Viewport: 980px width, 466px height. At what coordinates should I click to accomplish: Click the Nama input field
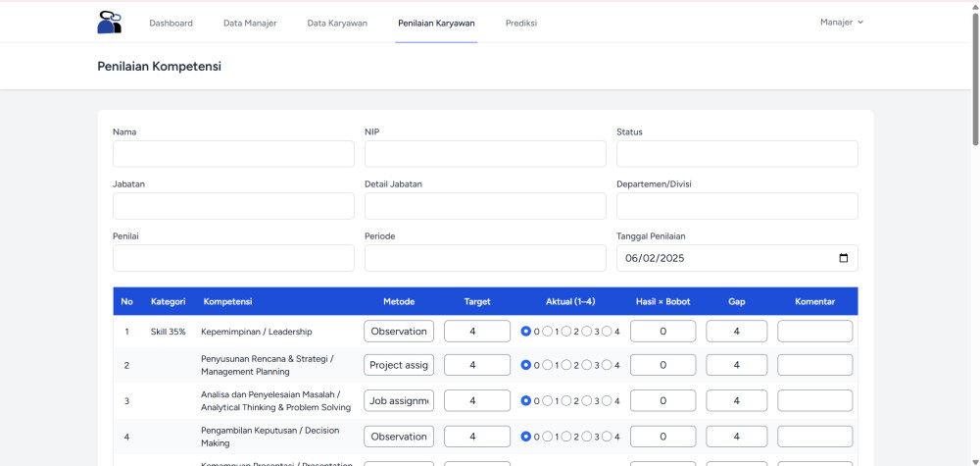coord(233,154)
